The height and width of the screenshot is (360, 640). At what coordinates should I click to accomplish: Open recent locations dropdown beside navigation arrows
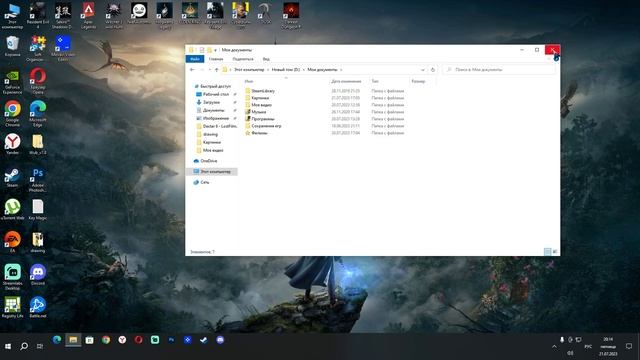tap(209, 70)
